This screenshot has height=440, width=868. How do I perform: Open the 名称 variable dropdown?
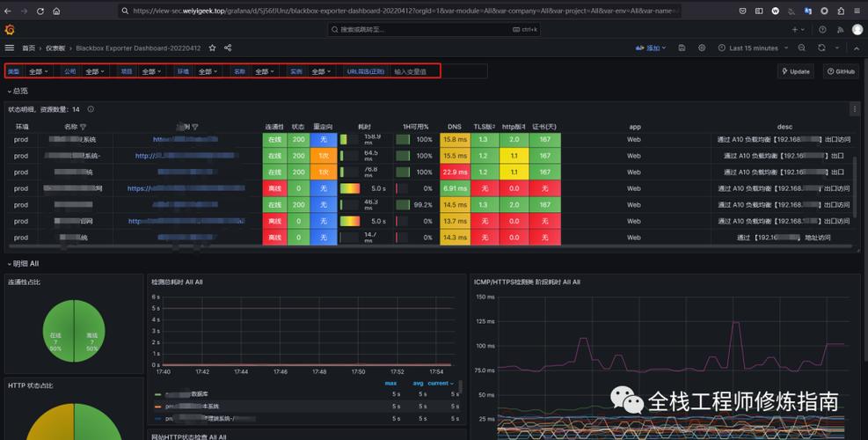click(265, 71)
